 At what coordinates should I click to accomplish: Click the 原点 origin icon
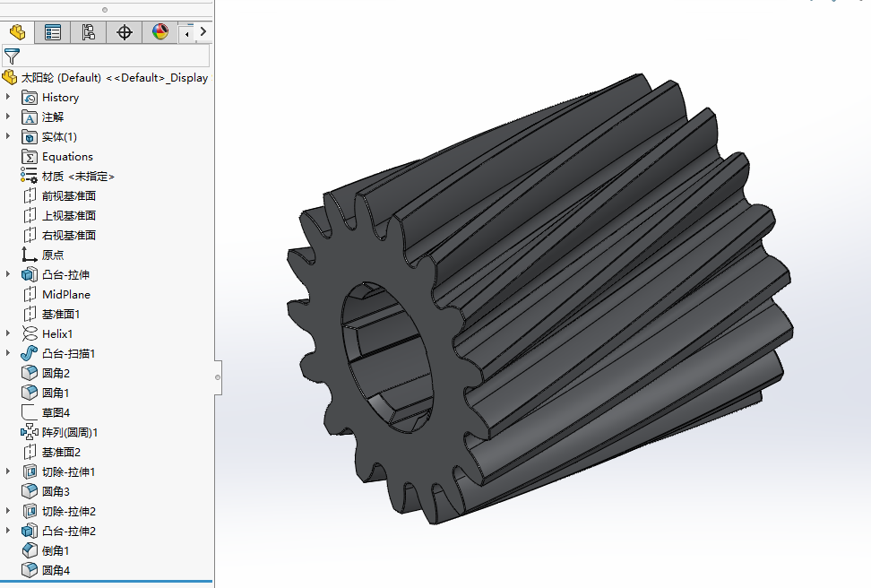(x=30, y=255)
